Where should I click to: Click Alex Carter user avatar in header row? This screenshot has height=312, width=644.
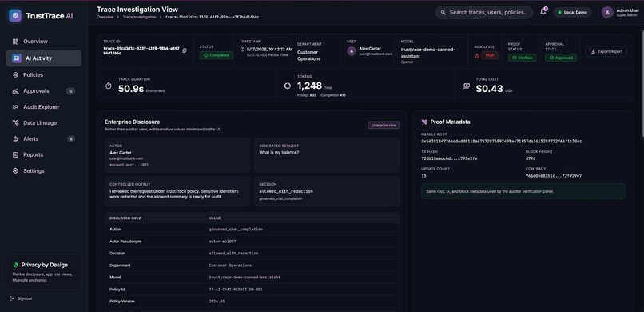click(x=351, y=51)
